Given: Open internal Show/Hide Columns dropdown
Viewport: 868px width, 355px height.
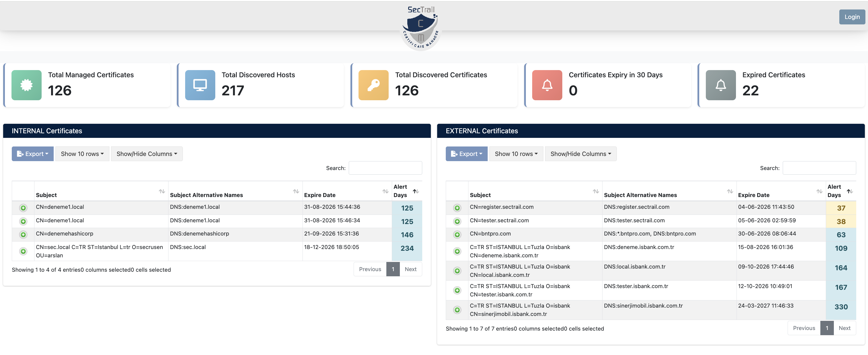Looking at the screenshot, I should 147,154.
